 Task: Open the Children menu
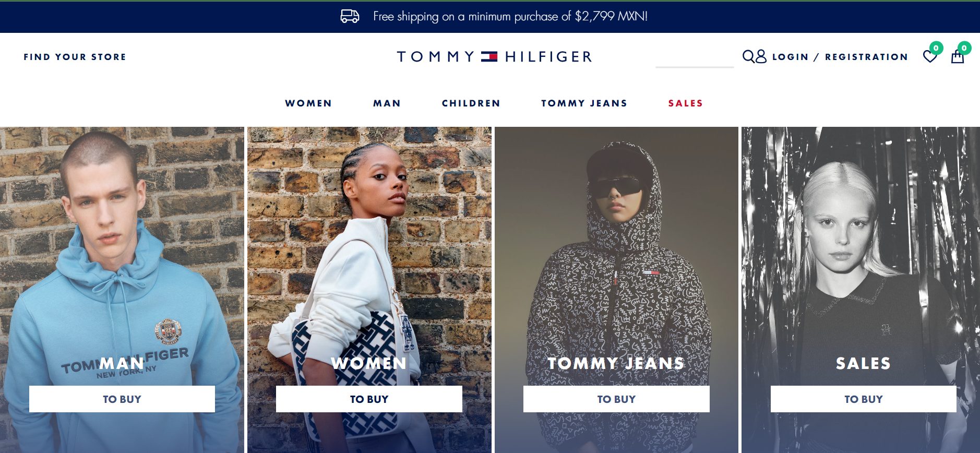pos(471,103)
